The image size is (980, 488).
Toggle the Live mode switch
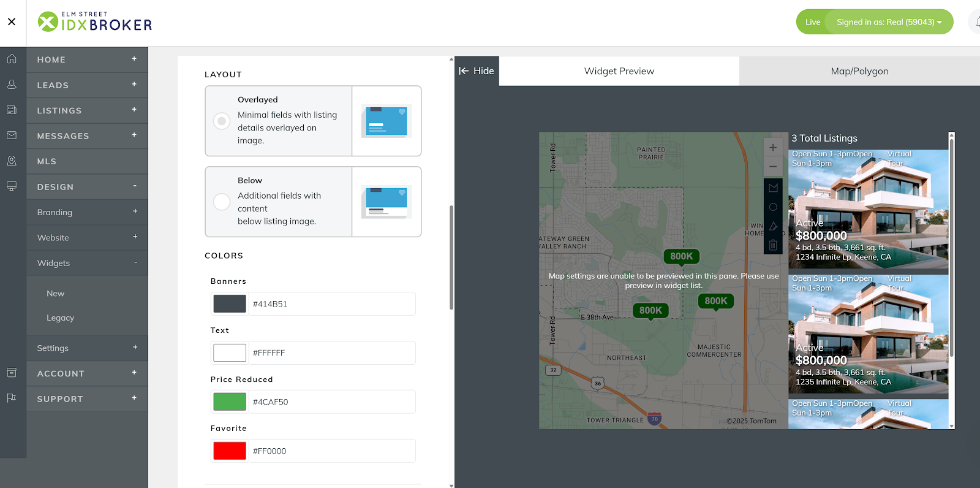click(812, 22)
